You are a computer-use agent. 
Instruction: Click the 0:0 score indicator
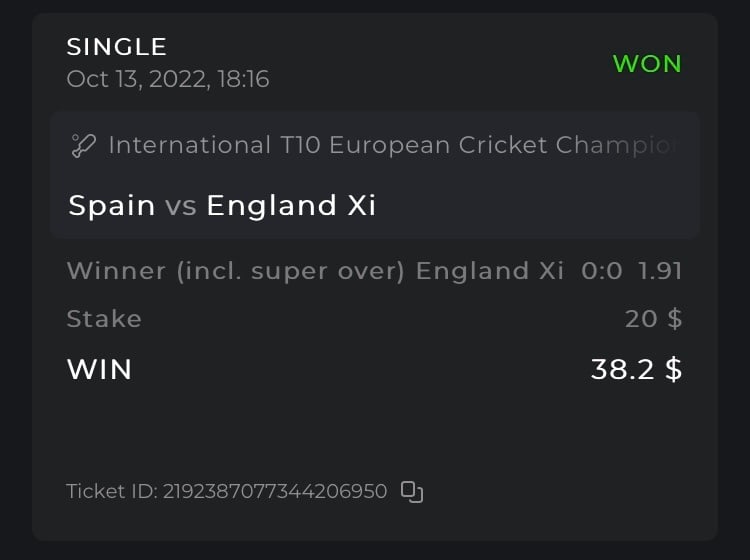tap(601, 271)
